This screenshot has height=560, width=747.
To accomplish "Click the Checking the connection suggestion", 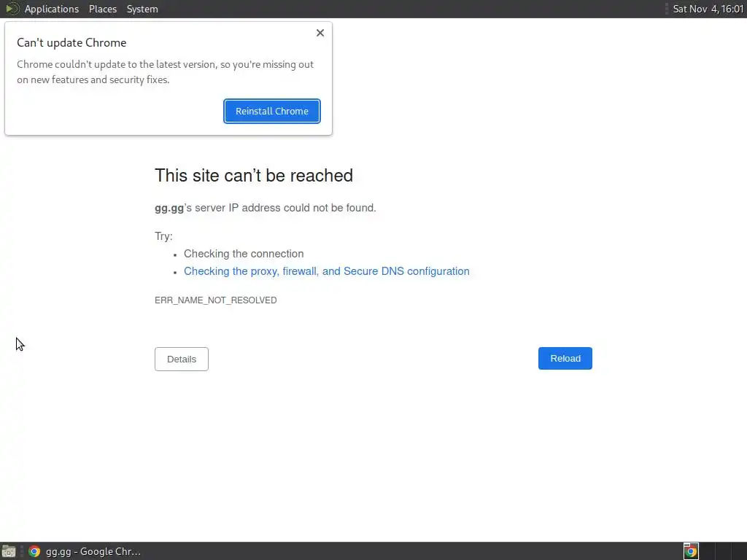I will click(x=244, y=254).
